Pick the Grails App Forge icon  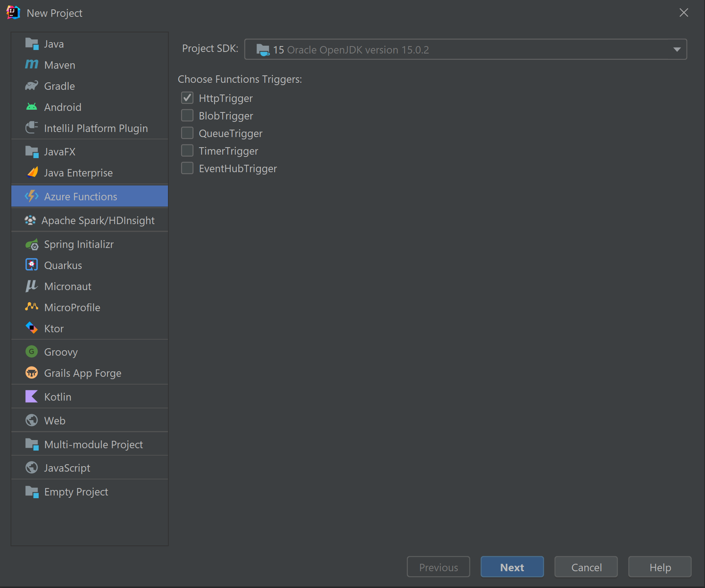point(32,372)
